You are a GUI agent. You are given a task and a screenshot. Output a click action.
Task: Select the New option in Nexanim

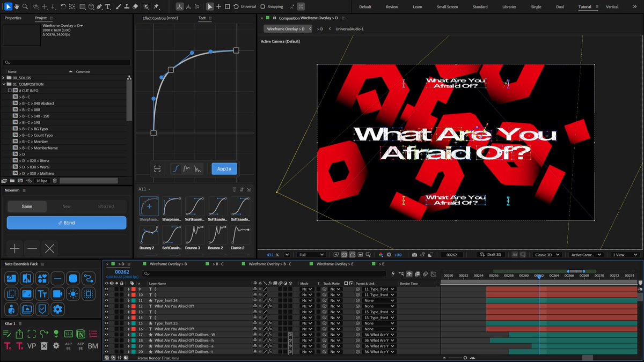(x=67, y=206)
